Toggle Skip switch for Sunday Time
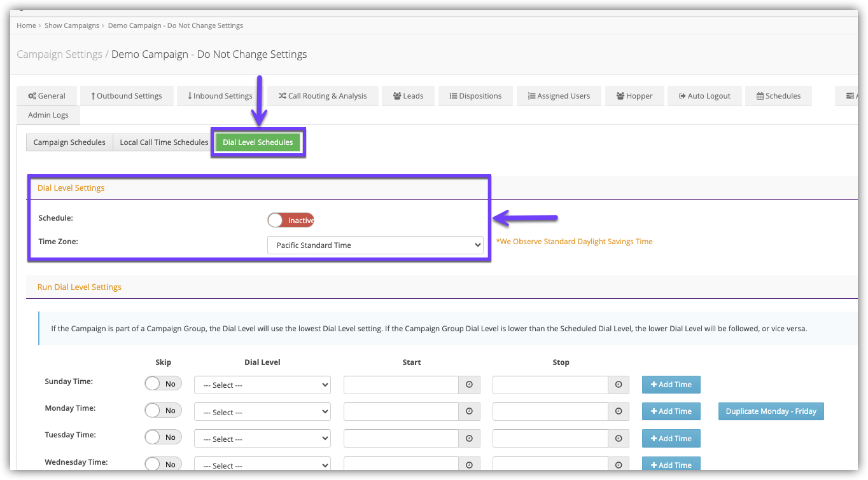 coord(163,384)
